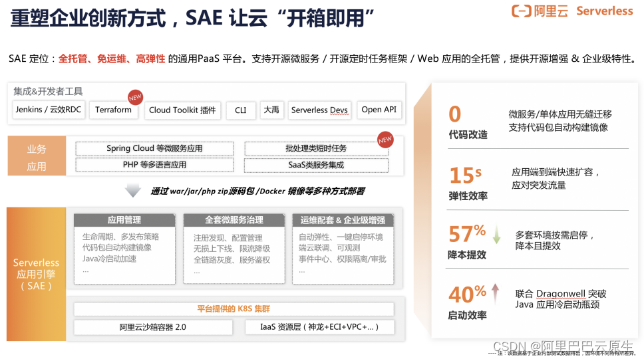Screen dimensions: 644x359
Task: Click the text 应对突发流量
Action: pyautogui.click(x=539, y=185)
